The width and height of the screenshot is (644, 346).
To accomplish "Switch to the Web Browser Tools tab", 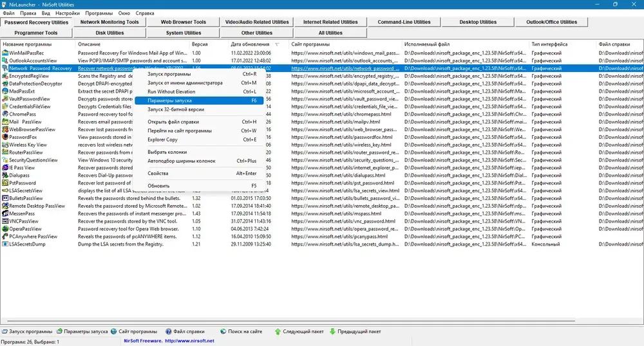I will (x=183, y=22).
